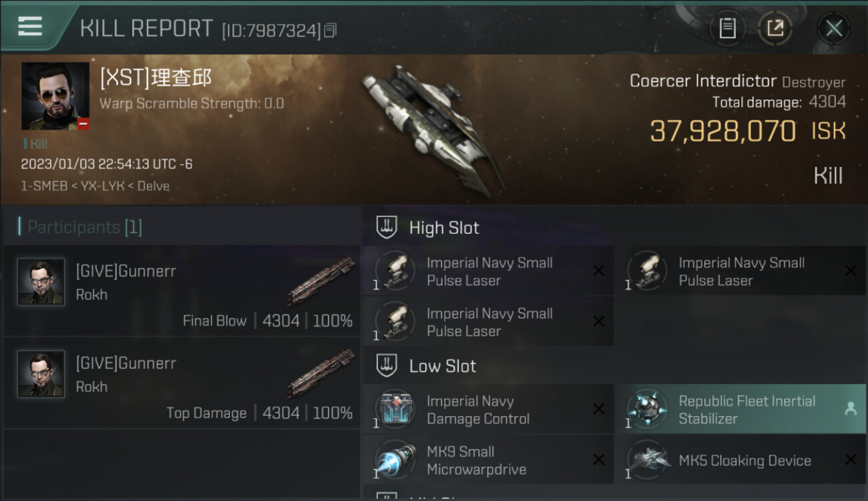The width and height of the screenshot is (868, 501).
Task: Select the MK5 Cloaking Device entry
Action: (x=740, y=460)
